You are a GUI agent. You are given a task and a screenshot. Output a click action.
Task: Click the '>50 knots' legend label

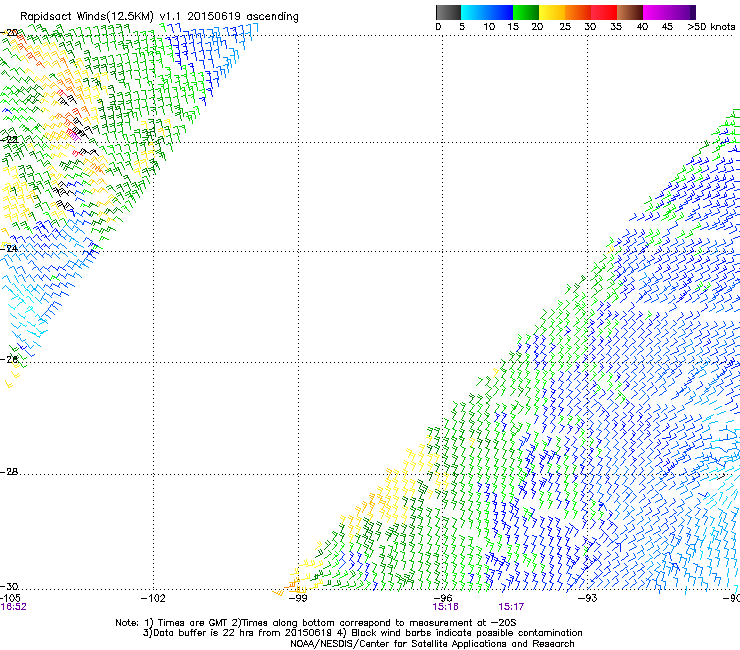pyautogui.click(x=711, y=27)
